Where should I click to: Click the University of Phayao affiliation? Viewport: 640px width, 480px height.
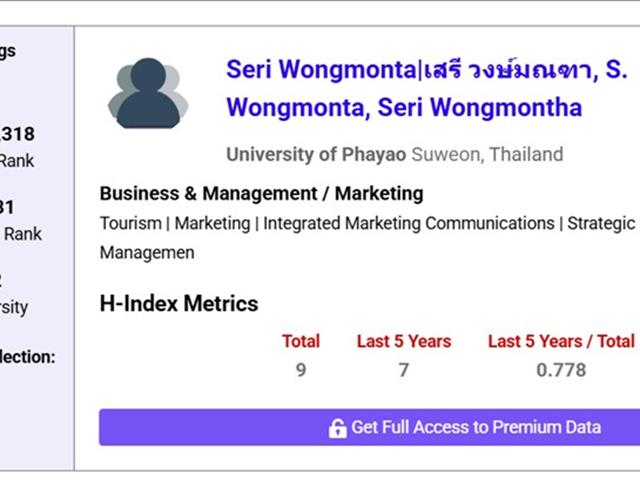316,155
